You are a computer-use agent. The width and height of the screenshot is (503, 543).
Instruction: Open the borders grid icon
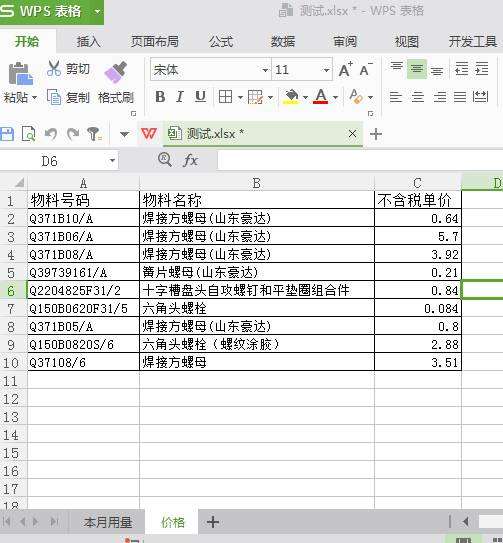click(225, 97)
